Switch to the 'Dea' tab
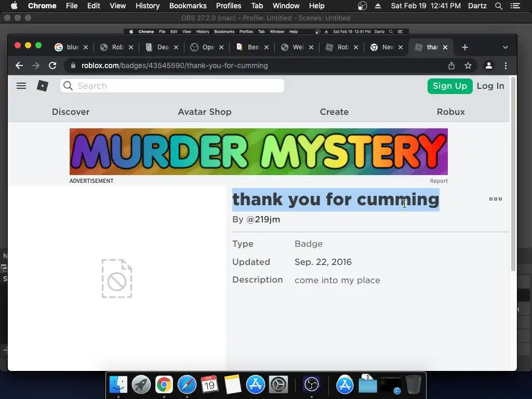This screenshot has width=532, height=399. pos(157,47)
